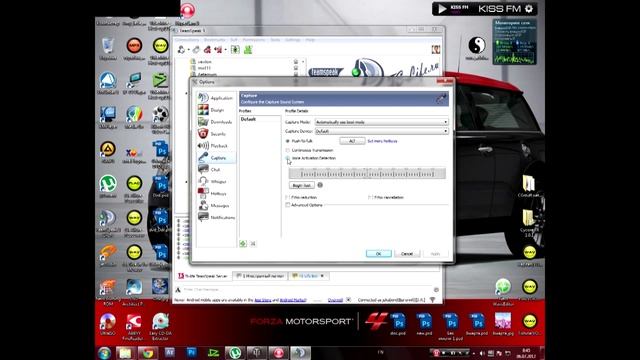Image resolution: width=640 pixels, height=360 pixels.
Task: Open the Messages options page
Action: [216, 205]
